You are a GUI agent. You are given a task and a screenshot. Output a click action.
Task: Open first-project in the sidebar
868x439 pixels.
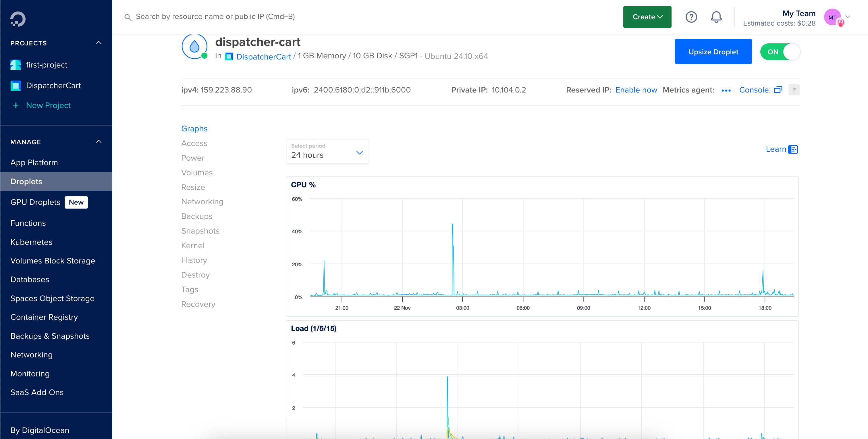tap(47, 65)
